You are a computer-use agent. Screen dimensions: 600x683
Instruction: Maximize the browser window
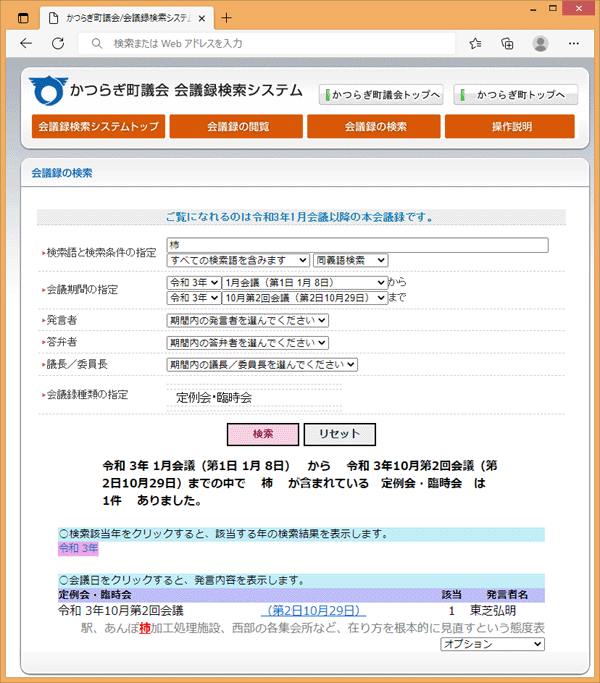tap(553, 8)
